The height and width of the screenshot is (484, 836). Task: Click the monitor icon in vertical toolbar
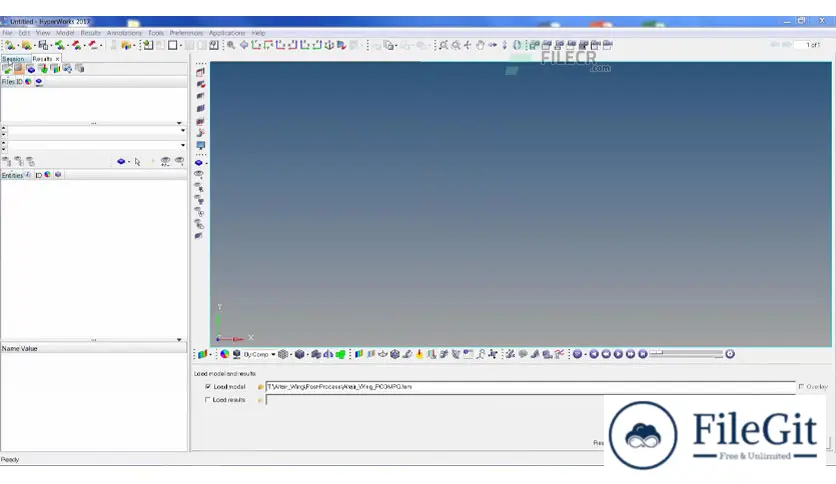coord(200,145)
